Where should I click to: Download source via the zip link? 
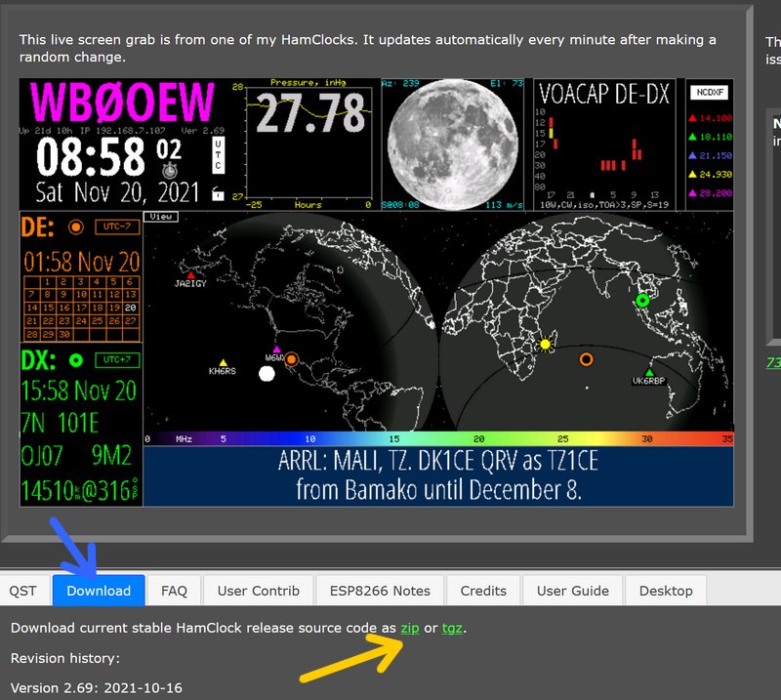[410, 628]
